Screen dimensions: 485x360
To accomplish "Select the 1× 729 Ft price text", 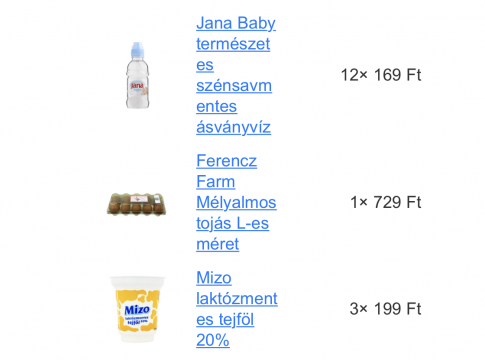I will (x=386, y=202).
